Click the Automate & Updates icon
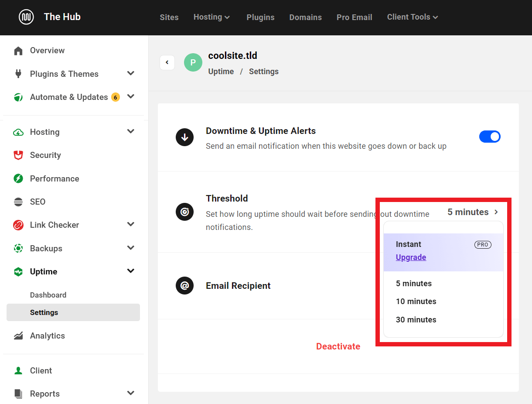 pos(18,97)
